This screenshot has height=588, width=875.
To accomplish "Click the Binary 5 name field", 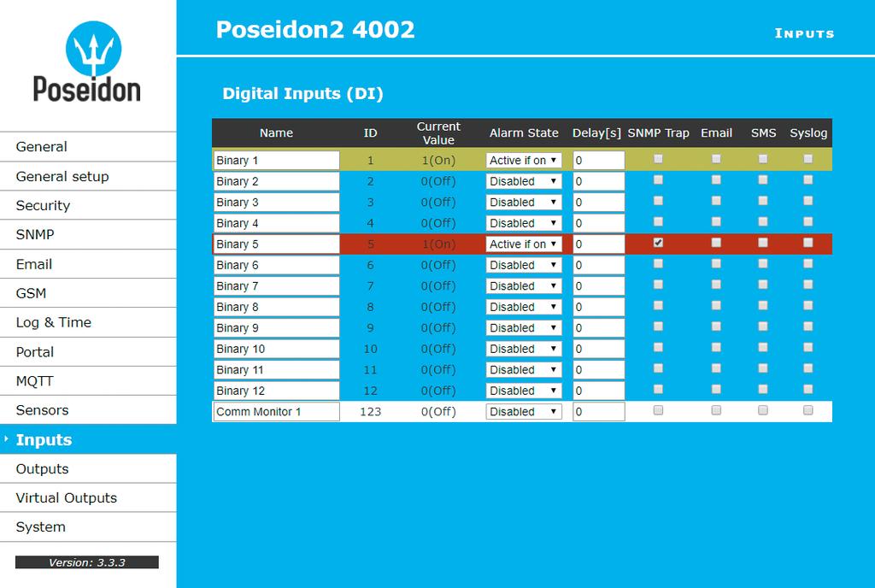I will [276, 244].
